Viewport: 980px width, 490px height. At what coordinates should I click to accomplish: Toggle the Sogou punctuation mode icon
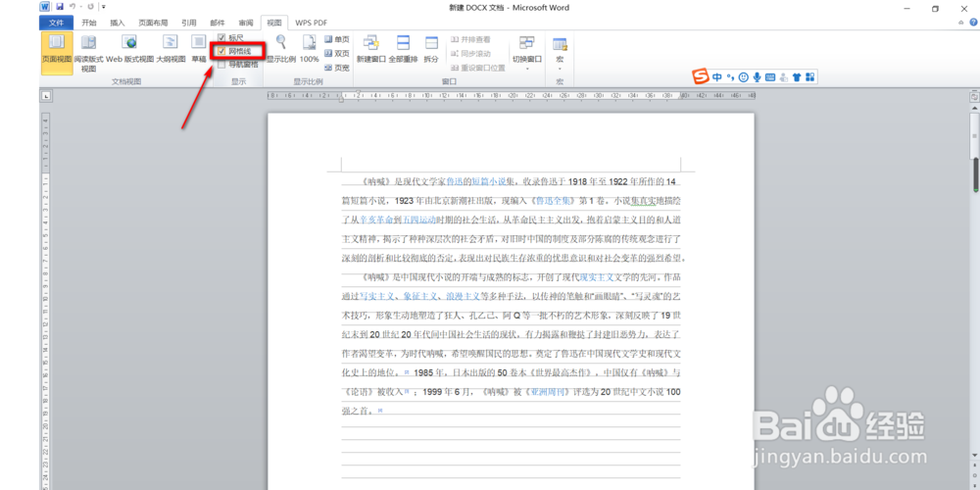coord(730,76)
